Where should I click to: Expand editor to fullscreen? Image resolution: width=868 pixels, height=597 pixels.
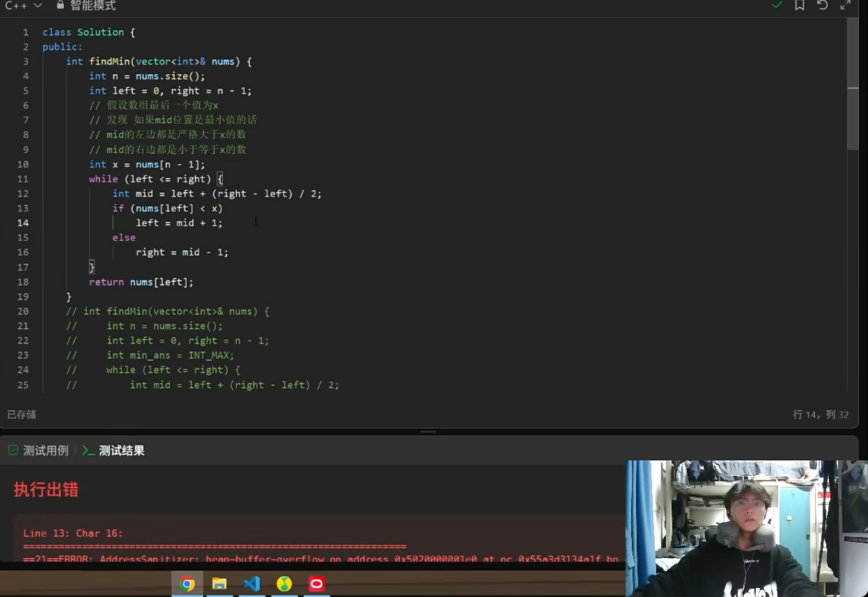(845, 5)
